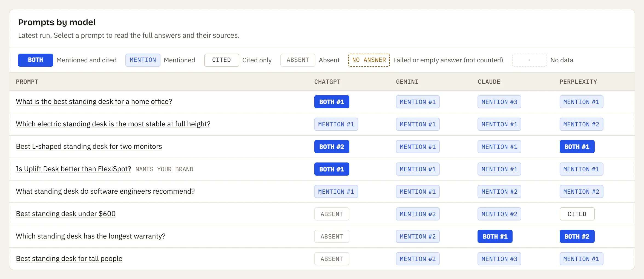Click the CLAUDE column header
The height and width of the screenshot is (279, 644).
[489, 82]
